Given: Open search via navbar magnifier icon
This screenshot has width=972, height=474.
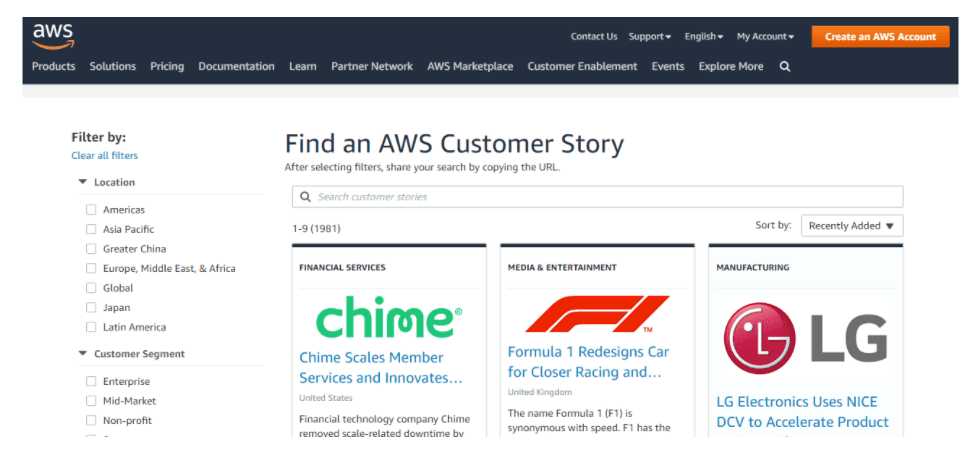Looking at the screenshot, I should (785, 66).
